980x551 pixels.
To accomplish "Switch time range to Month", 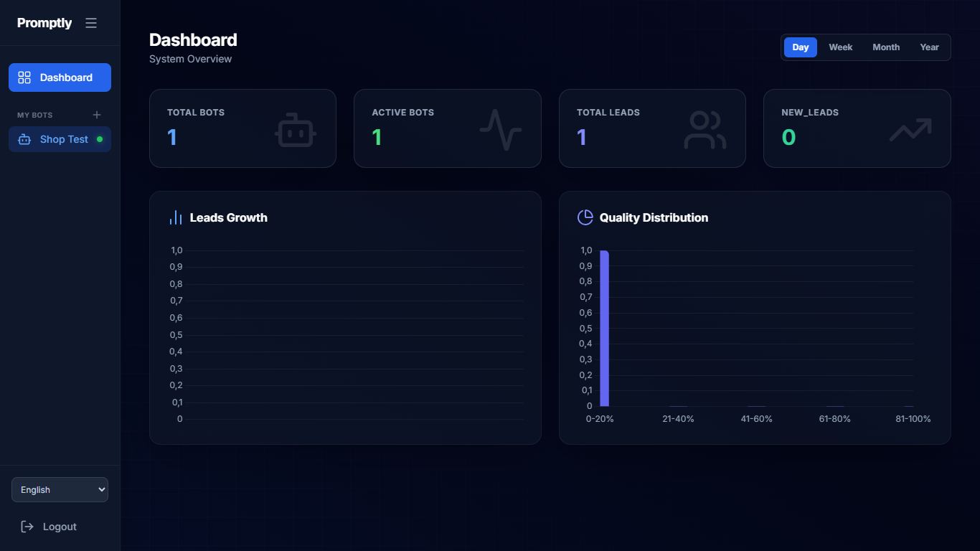I will [886, 47].
